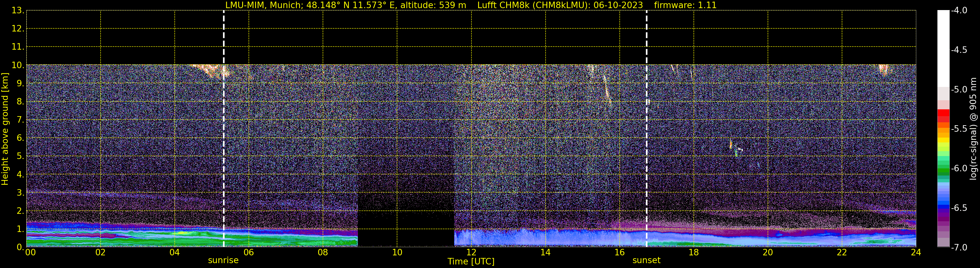Click the '12' tick on the time axis

click(471, 253)
